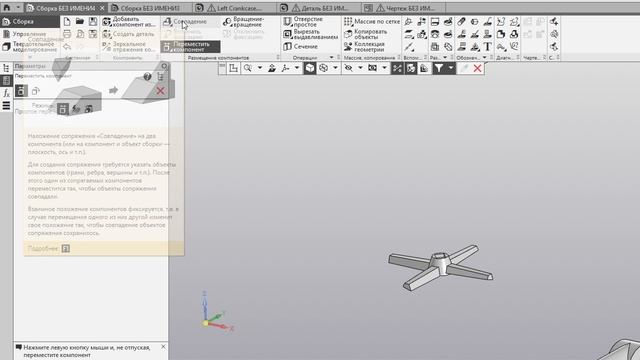Toggle the object filter funnel icon
The height and width of the screenshot is (360, 640).
439,68
